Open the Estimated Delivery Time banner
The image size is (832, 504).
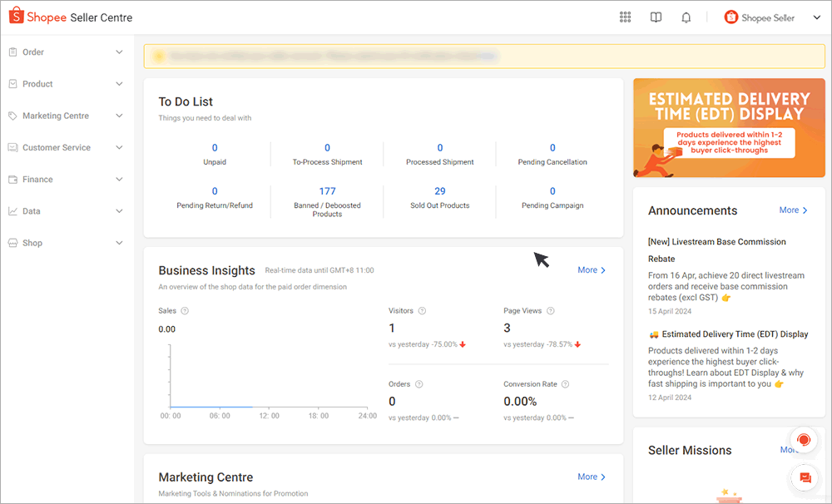click(729, 128)
